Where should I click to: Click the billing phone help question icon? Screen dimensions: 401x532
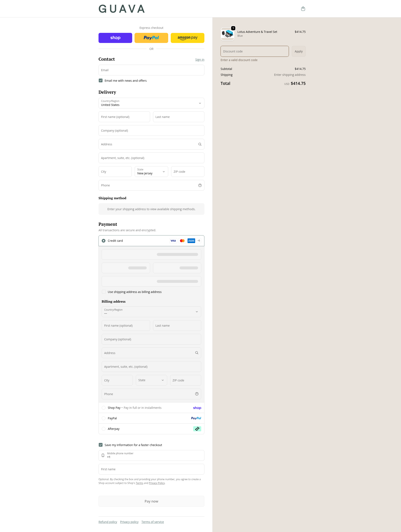tap(197, 394)
